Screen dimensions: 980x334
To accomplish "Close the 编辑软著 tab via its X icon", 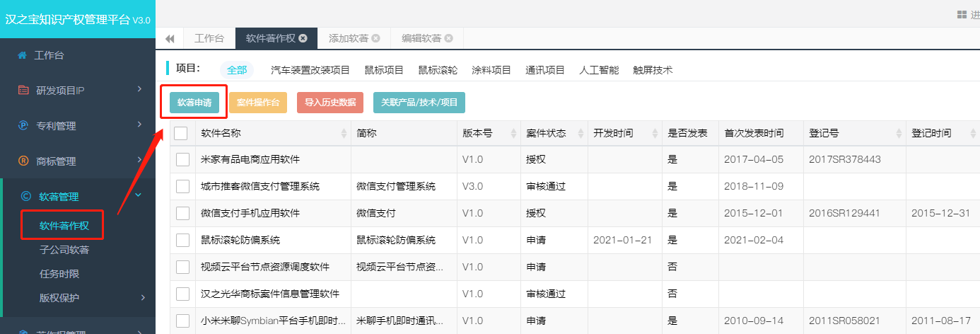I will [x=448, y=38].
